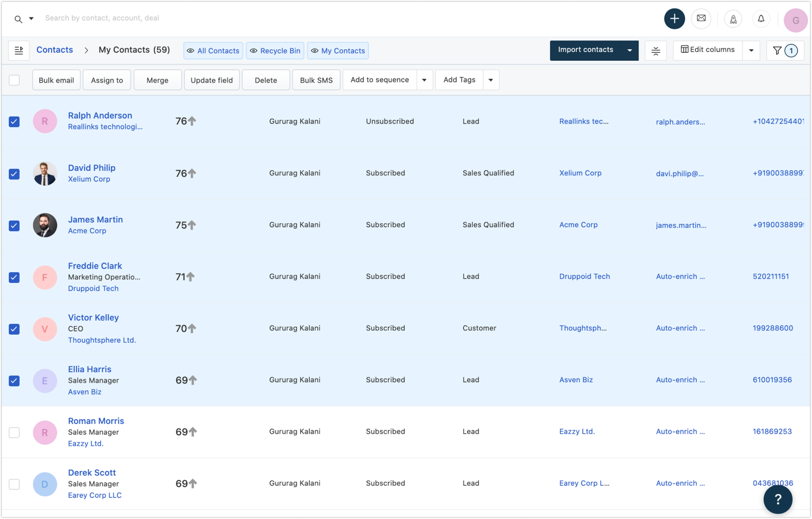Expand the Add Tags dropdown chevron

point(491,80)
